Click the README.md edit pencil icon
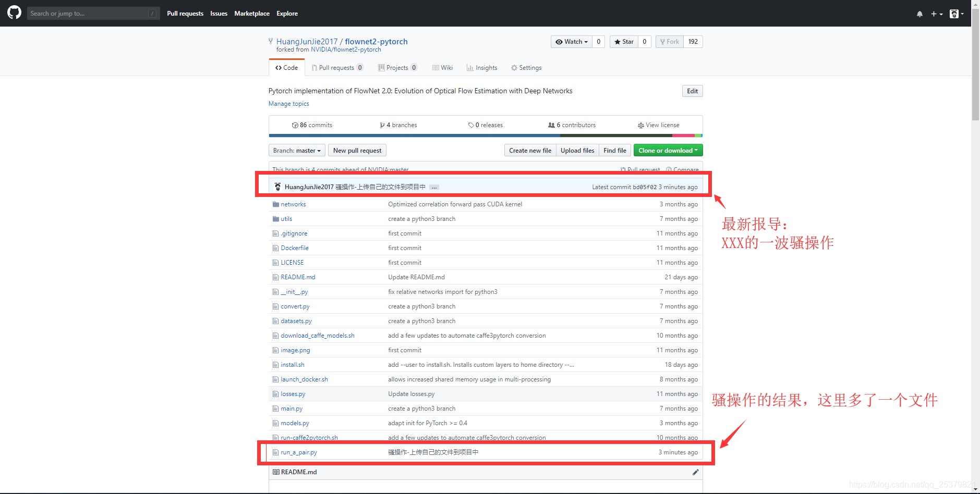The height and width of the screenshot is (494, 980). coord(695,472)
